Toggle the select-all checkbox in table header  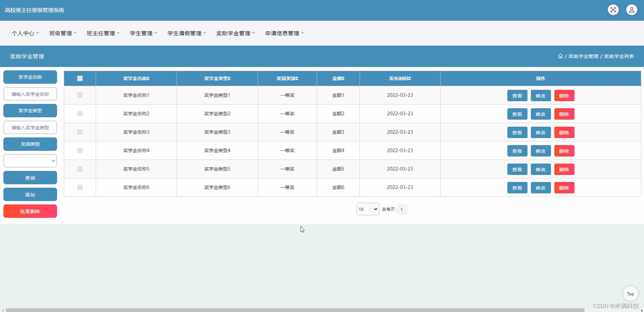(x=79, y=78)
